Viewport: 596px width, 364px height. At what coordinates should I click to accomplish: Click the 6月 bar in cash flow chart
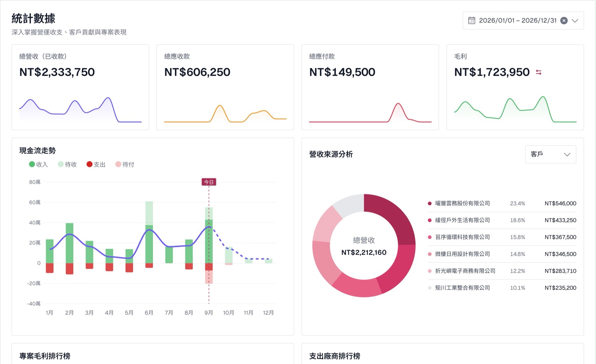149,234
